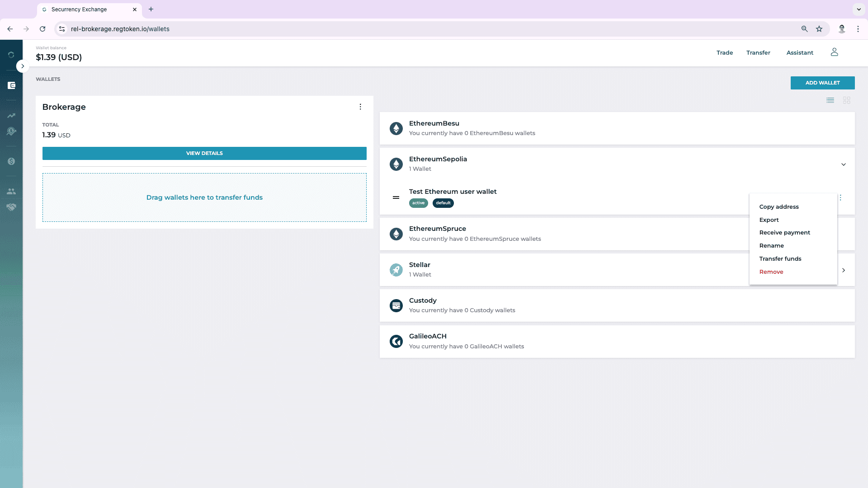Screen dimensions: 868x488
Task: Open Brokerage card options menu
Action: coord(360,107)
